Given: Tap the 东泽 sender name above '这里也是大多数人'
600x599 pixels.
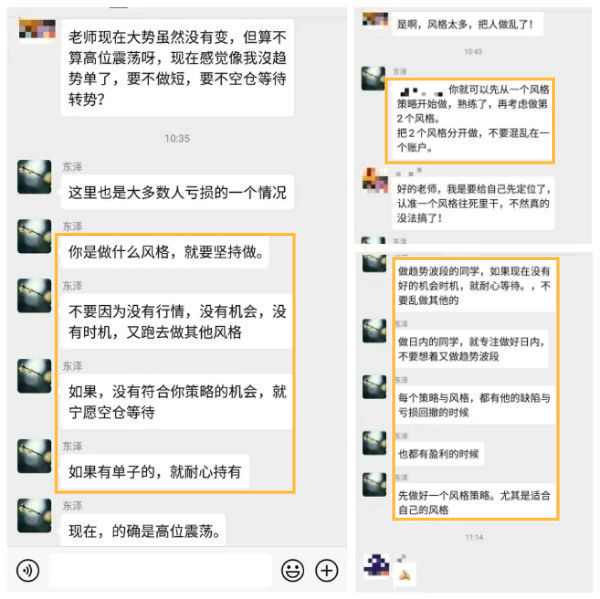Looking at the screenshot, I should [72, 167].
